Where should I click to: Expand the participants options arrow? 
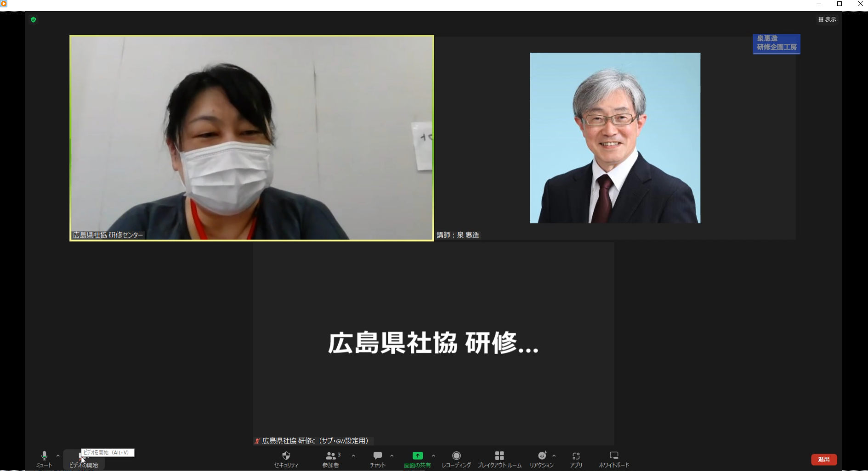point(353,456)
